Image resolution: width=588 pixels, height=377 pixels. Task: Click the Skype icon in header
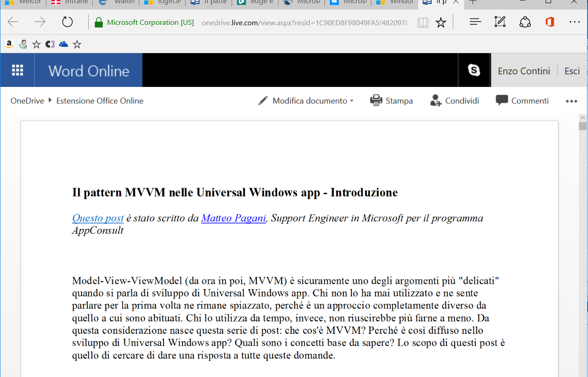(474, 70)
